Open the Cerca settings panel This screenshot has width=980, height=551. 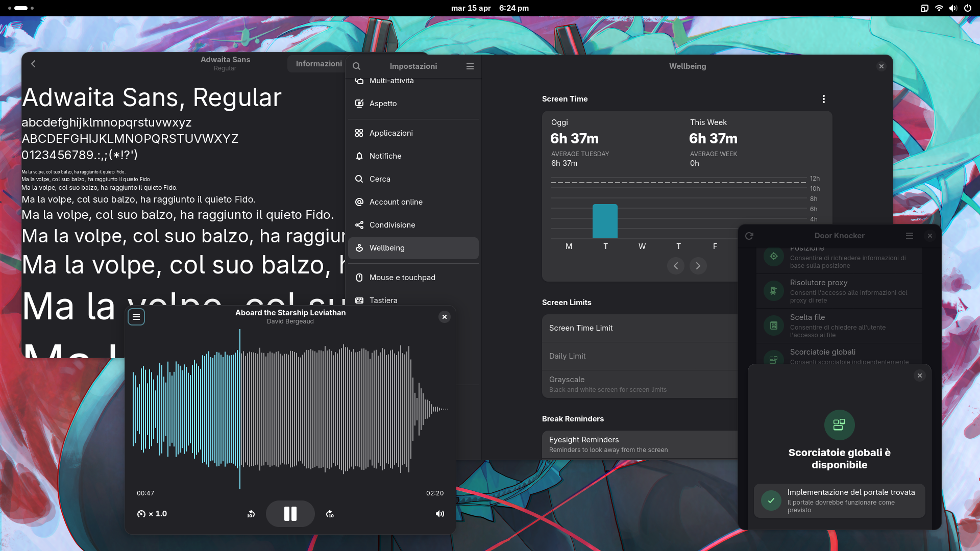tap(413, 179)
